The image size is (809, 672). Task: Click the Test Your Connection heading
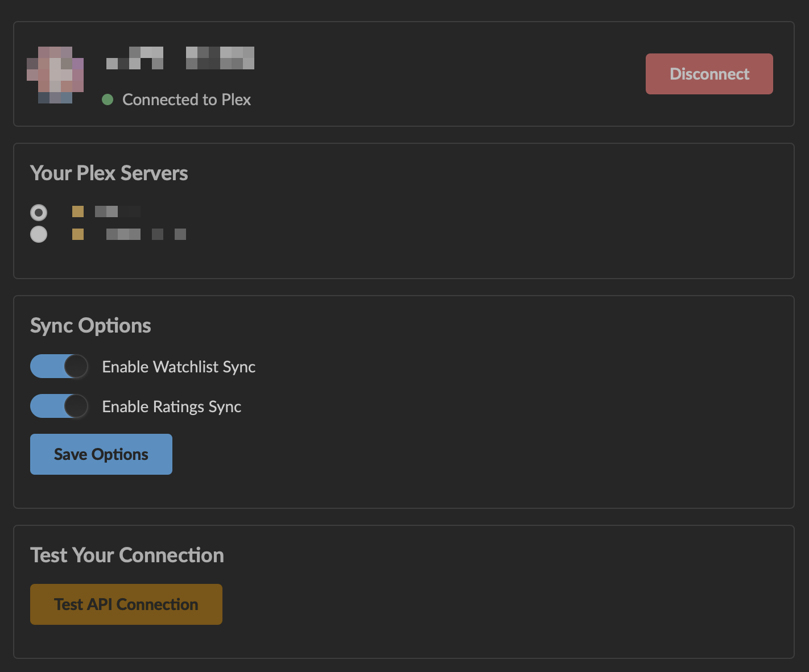point(127,555)
